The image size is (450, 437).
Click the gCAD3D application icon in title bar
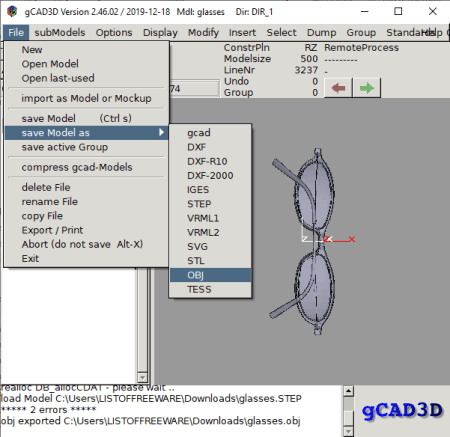coord(12,12)
